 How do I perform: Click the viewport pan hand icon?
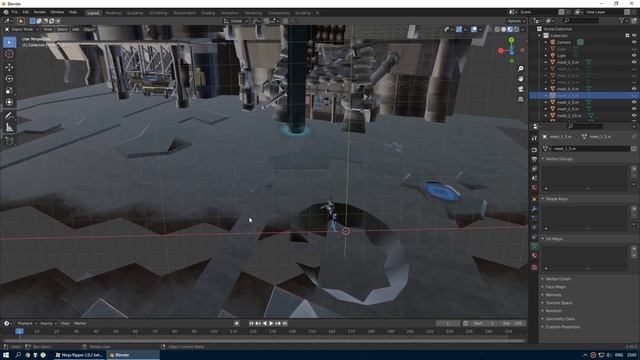pyautogui.click(x=520, y=78)
